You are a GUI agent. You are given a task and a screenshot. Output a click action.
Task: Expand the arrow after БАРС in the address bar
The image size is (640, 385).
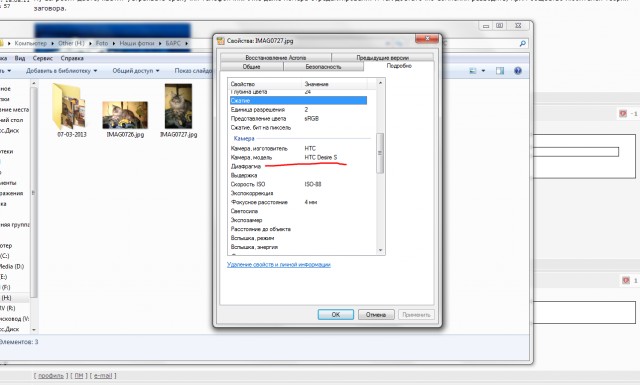[187, 43]
